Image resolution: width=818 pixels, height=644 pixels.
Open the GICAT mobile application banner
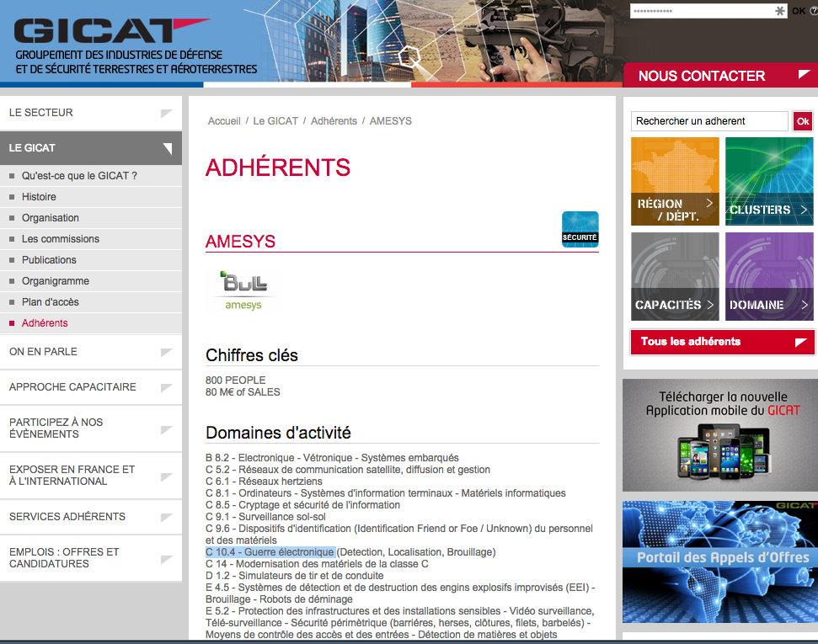click(720, 435)
